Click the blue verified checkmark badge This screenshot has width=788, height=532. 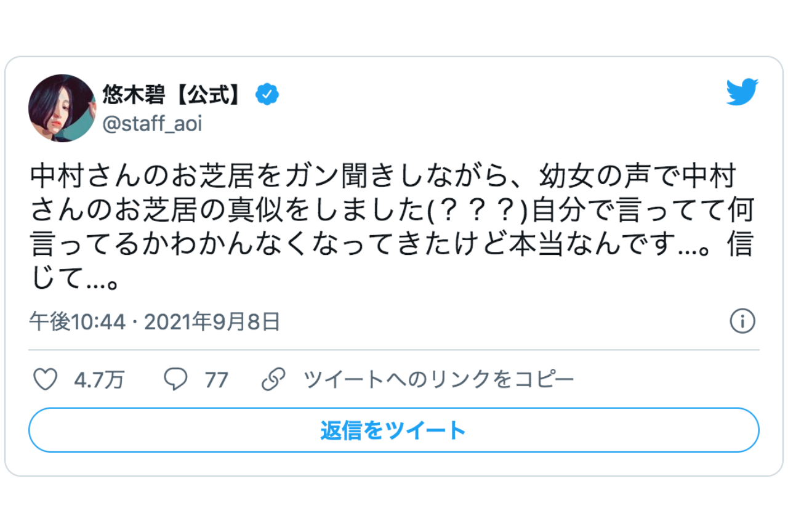click(267, 94)
